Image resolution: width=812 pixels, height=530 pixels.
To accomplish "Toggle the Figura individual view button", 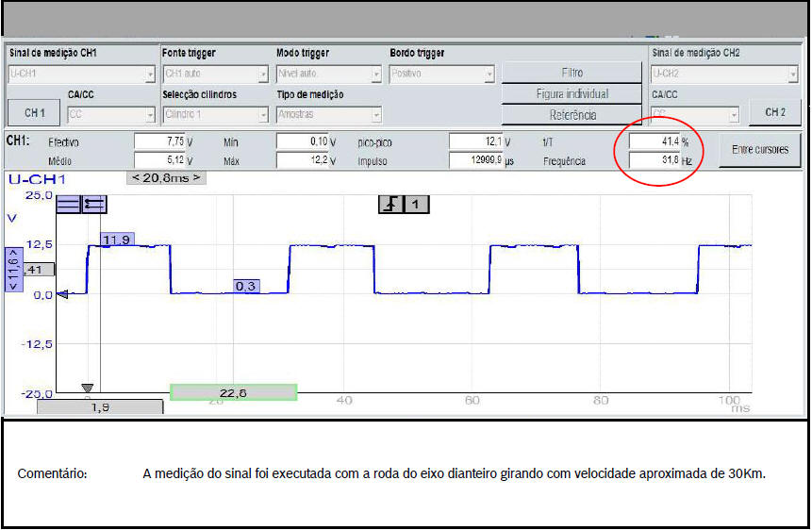I will 572,93.
